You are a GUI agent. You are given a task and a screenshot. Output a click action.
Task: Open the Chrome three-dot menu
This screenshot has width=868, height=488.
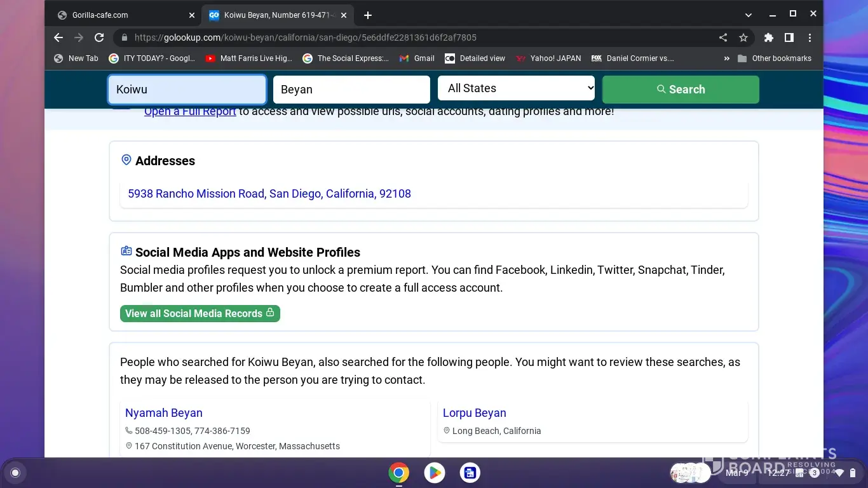(x=810, y=37)
